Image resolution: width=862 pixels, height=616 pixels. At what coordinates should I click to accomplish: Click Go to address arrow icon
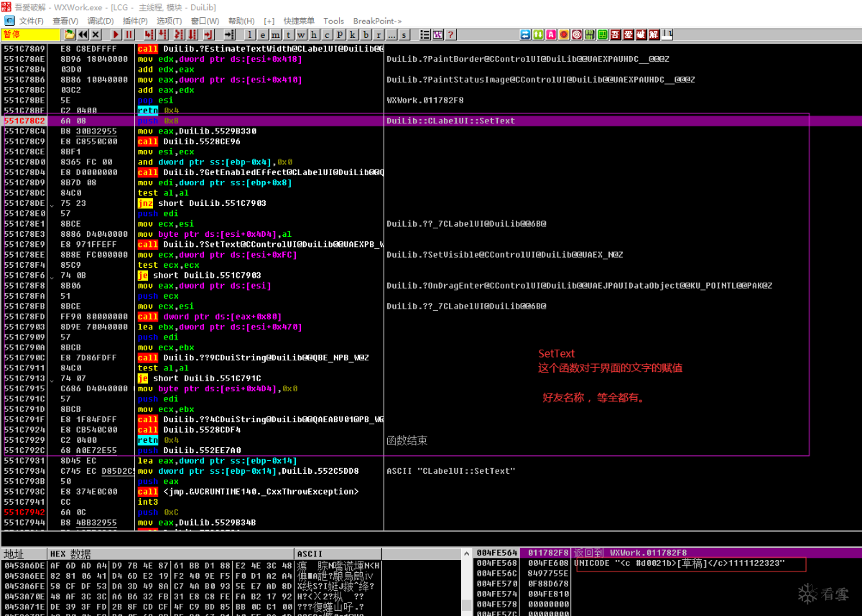[229, 34]
